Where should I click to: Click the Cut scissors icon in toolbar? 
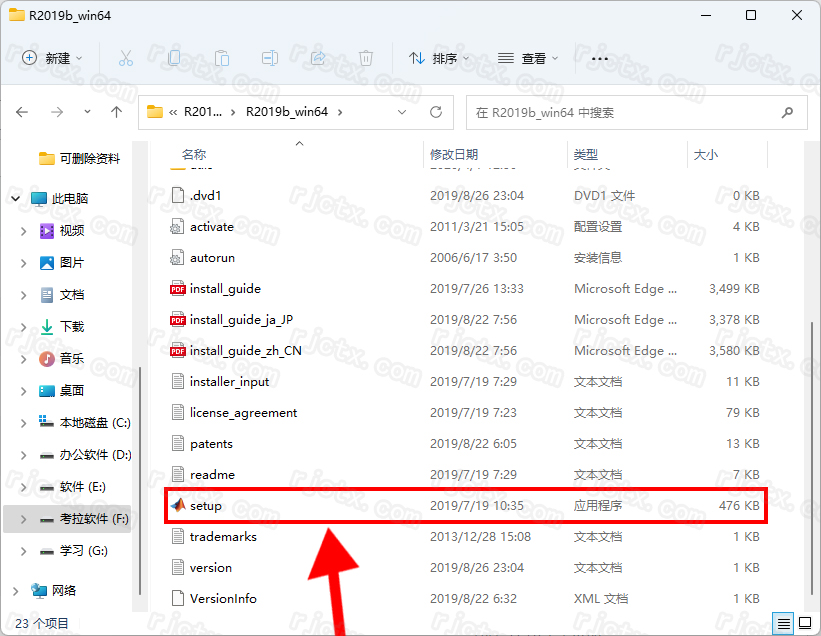126,58
